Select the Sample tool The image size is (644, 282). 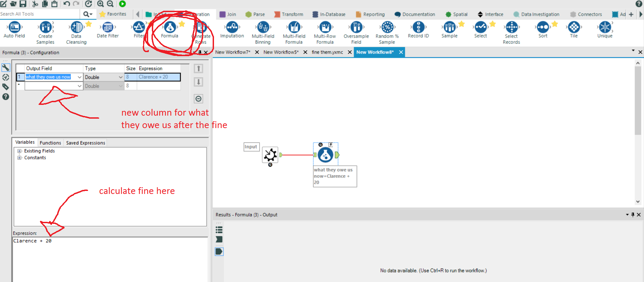pos(449,30)
